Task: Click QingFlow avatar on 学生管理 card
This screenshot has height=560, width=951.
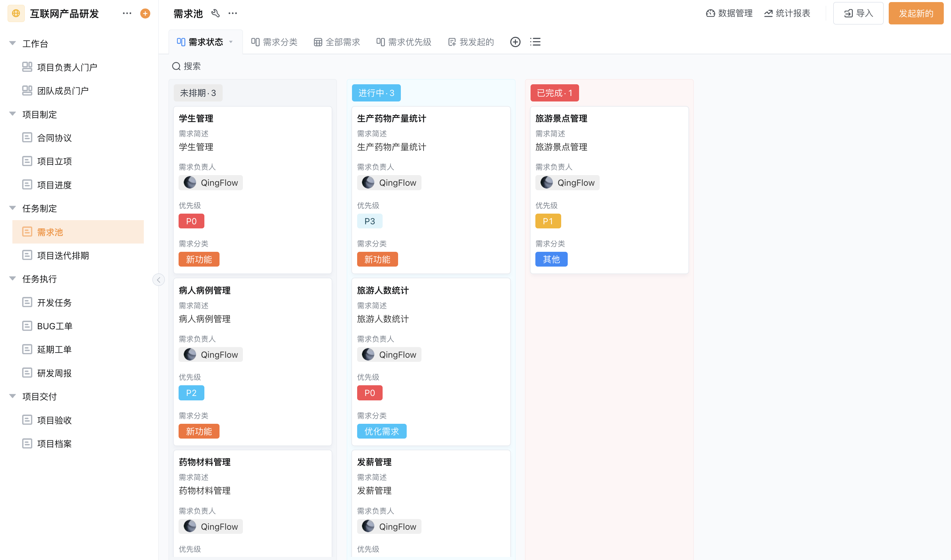Action: pyautogui.click(x=190, y=183)
